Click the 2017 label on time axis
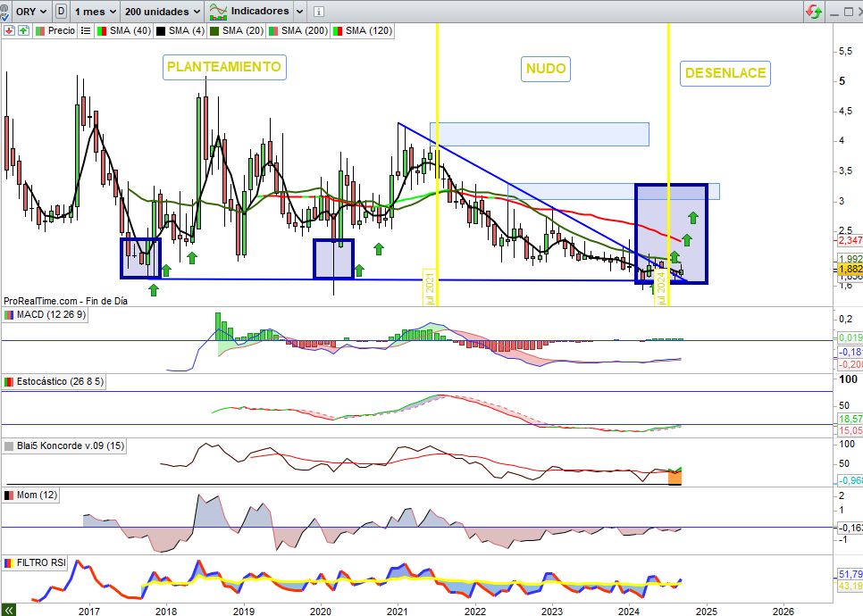The height and width of the screenshot is (616, 863). [89, 611]
